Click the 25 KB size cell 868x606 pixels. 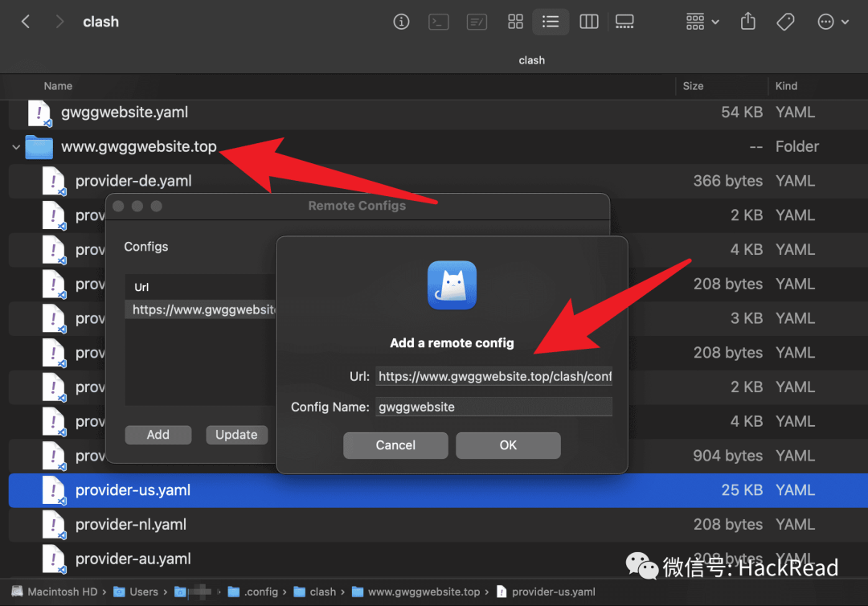(x=742, y=490)
